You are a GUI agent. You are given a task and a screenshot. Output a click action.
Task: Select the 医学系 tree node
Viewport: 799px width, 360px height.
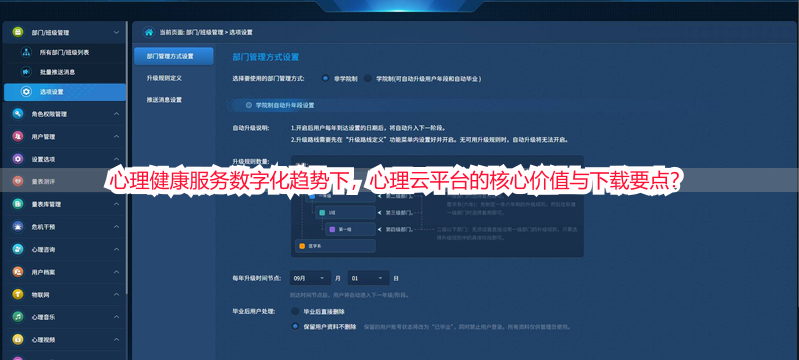[x=335, y=246]
